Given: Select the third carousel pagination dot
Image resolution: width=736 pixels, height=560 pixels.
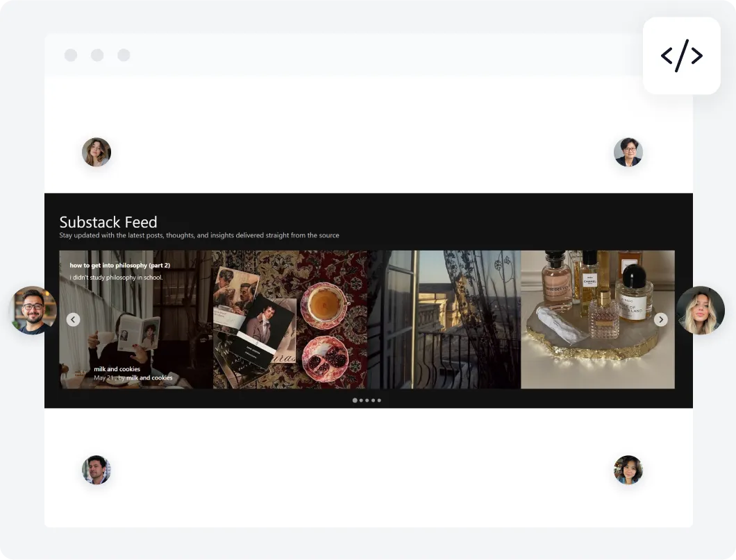Looking at the screenshot, I should point(367,400).
